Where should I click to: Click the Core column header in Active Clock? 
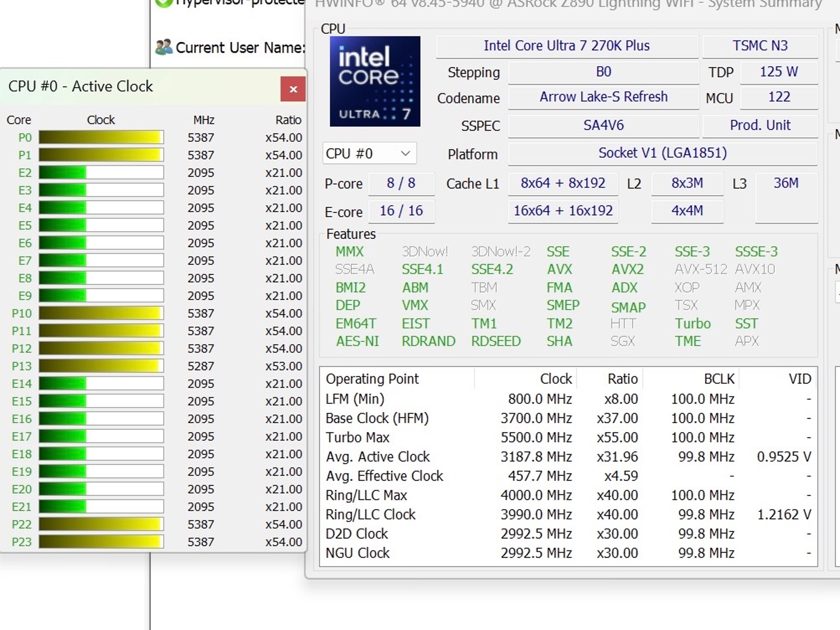point(19,120)
